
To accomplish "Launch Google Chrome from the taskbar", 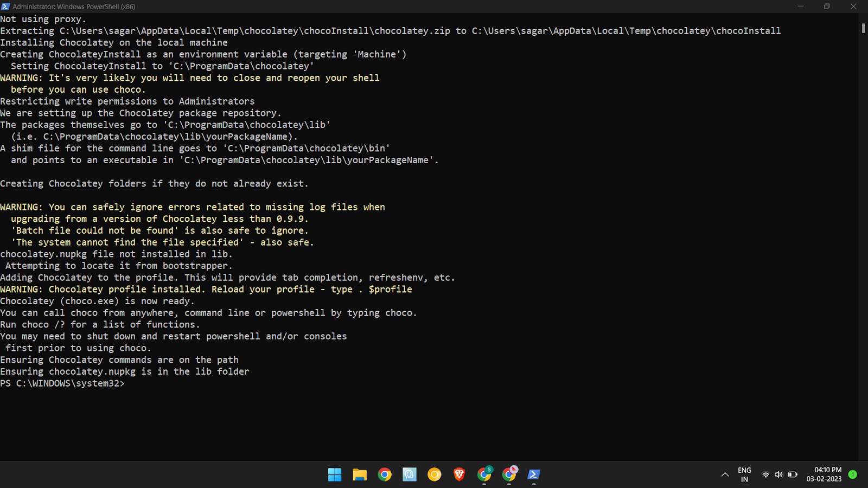I will [x=385, y=474].
